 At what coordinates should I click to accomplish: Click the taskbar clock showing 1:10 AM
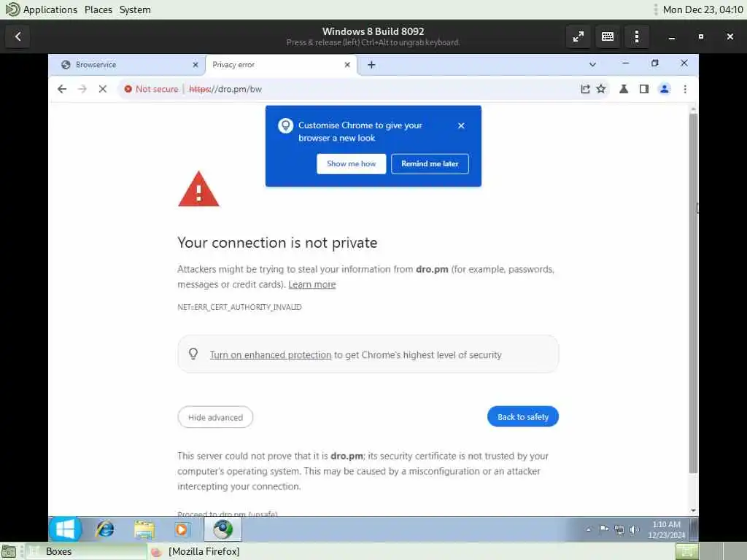666,529
